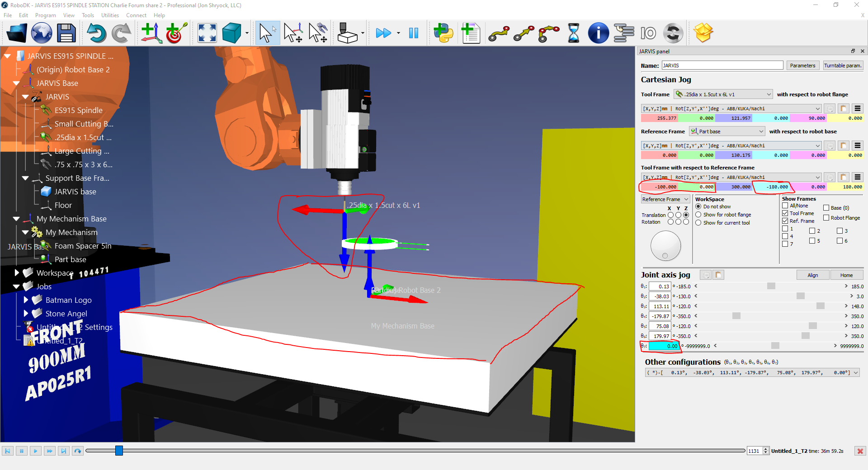The height and width of the screenshot is (470, 868).
Task: Select the Add reference frame icon
Action: point(151,33)
